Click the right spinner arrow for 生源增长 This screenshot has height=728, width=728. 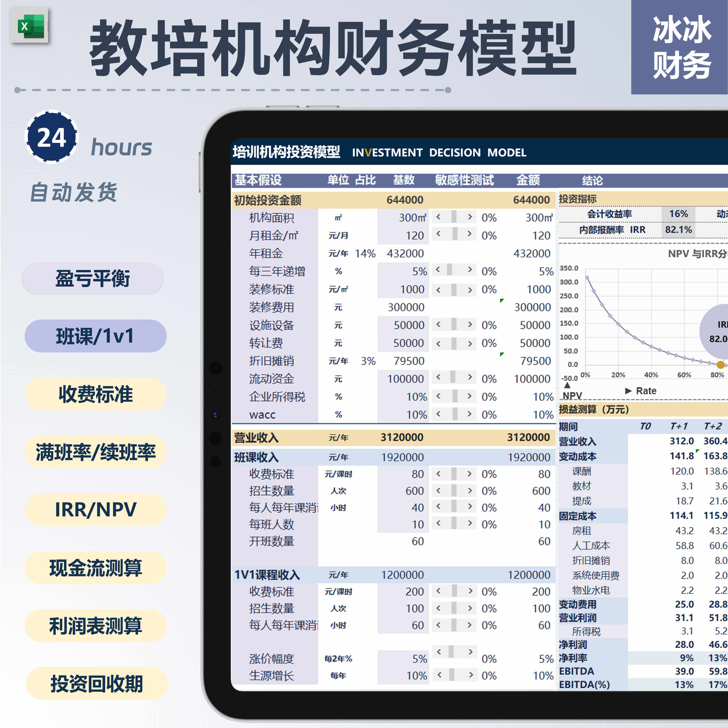click(470, 675)
